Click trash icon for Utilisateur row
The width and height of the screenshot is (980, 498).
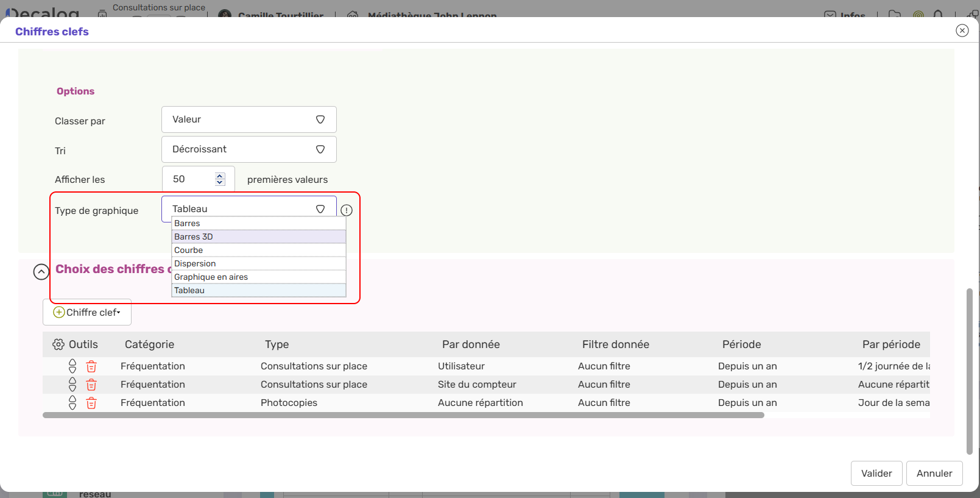91,366
